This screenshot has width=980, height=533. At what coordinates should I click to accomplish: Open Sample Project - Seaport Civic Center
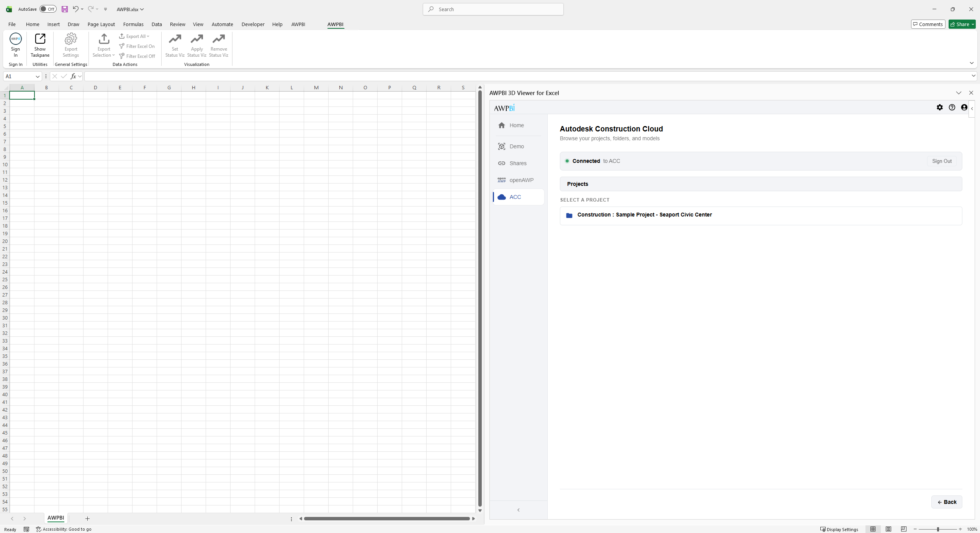(761, 216)
